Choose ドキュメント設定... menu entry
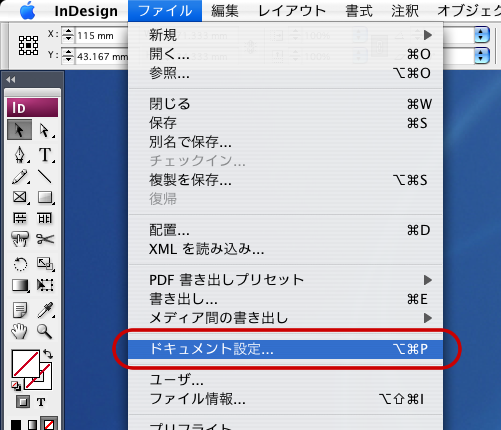 pyautogui.click(x=286, y=349)
